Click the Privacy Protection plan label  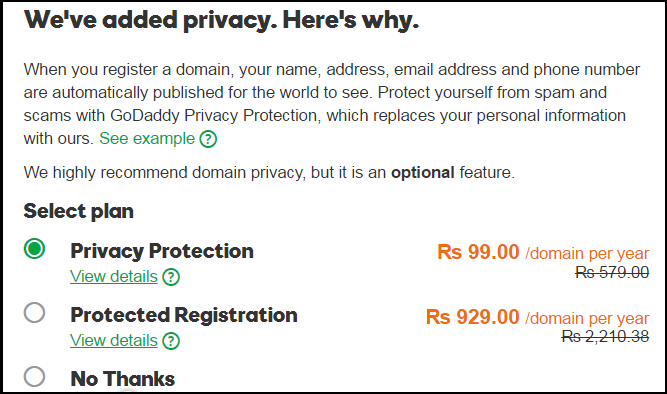[x=162, y=251]
